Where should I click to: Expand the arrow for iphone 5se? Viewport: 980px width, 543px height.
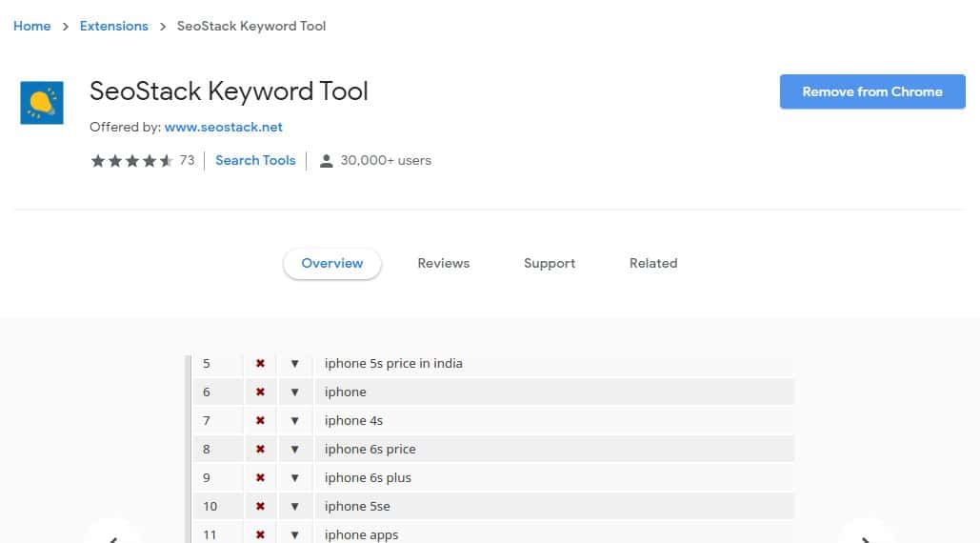pyautogui.click(x=294, y=507)
